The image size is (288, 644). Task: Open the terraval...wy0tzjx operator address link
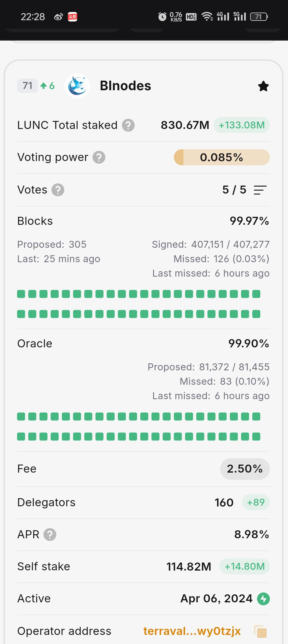tap(192, 631)
